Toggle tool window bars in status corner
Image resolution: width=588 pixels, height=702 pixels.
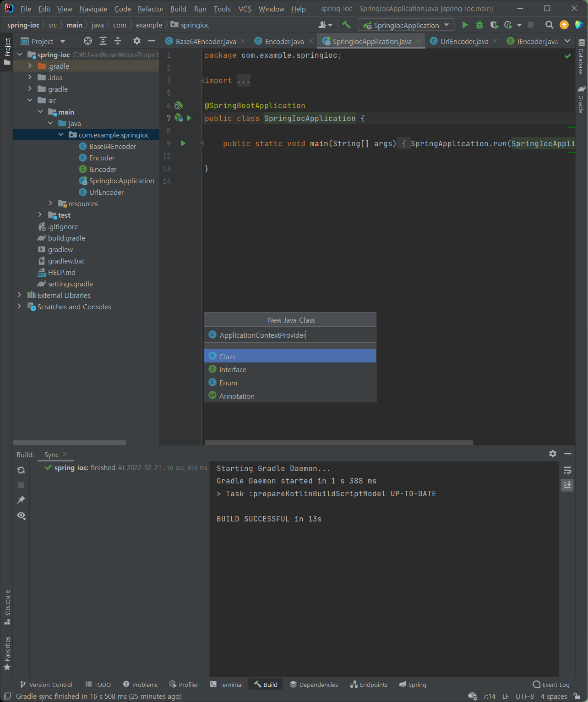click(x=7, y=697)
